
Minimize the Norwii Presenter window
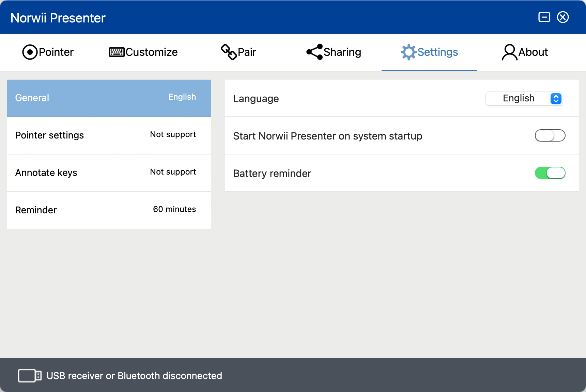[544, 17]
